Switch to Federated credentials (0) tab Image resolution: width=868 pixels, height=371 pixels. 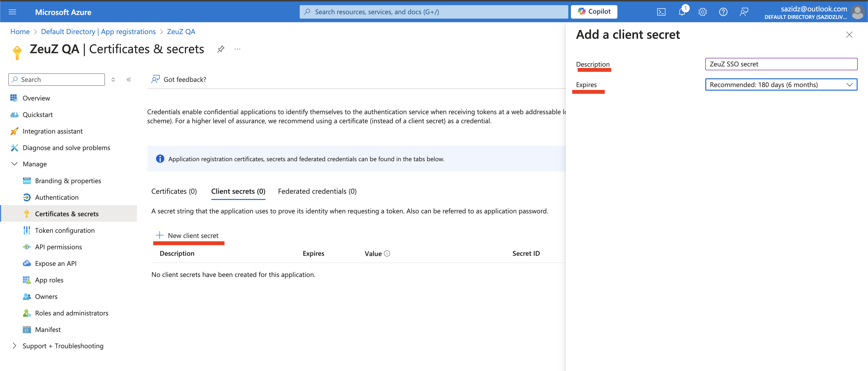pyautogui.click(x=317, y=191)
